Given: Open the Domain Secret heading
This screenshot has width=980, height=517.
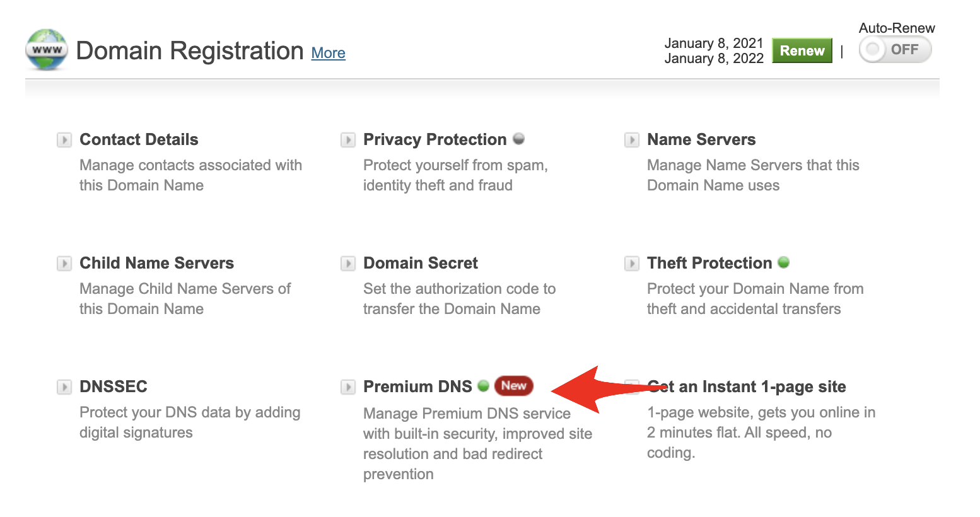Looking at the screenshot, I should tap(421, 263).
